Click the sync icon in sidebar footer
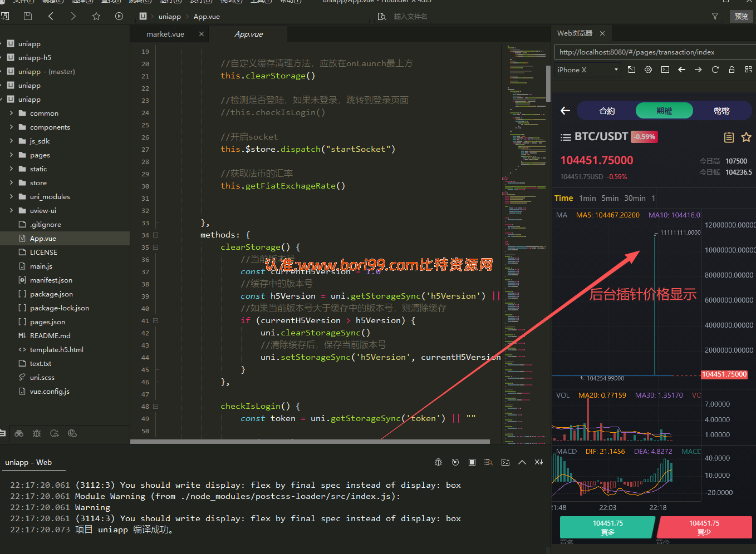The height and width of the screenshot is (554, 756). coord(55,433)
